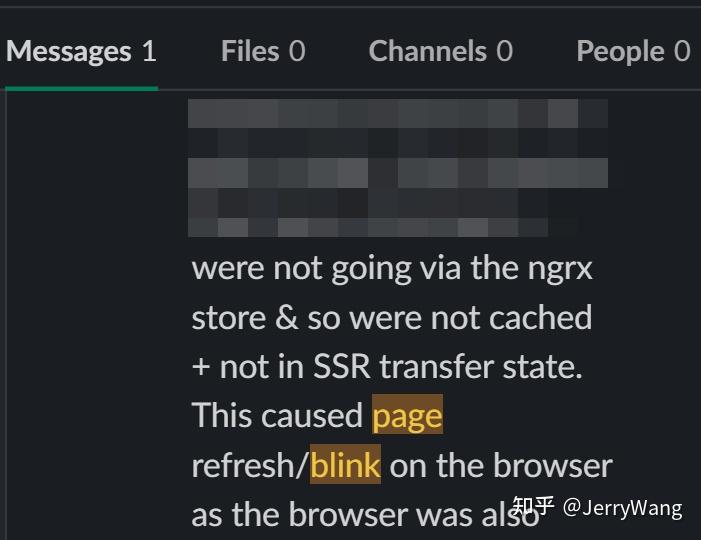Click "on the browser" after blink
Viewport: 701px width, 540px height.
[x=501, y=465]
